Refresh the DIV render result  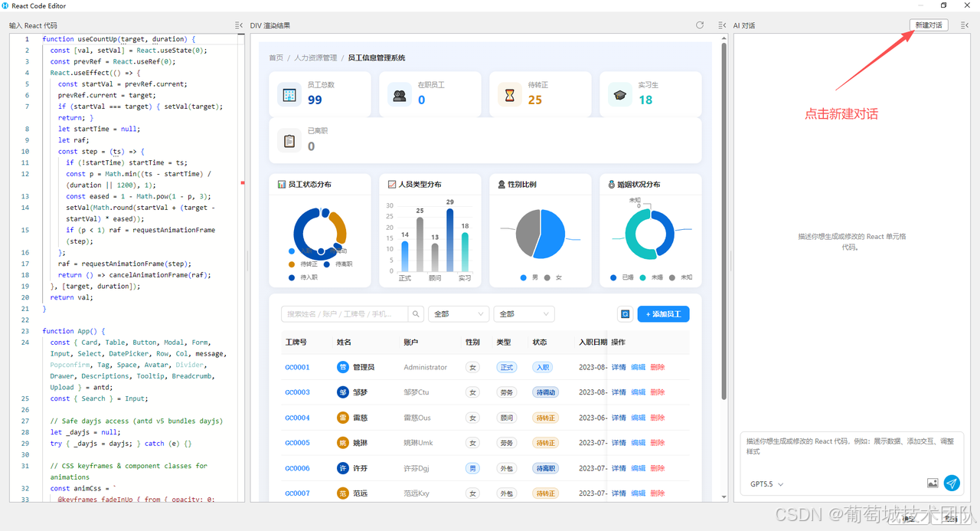point(700,25)
